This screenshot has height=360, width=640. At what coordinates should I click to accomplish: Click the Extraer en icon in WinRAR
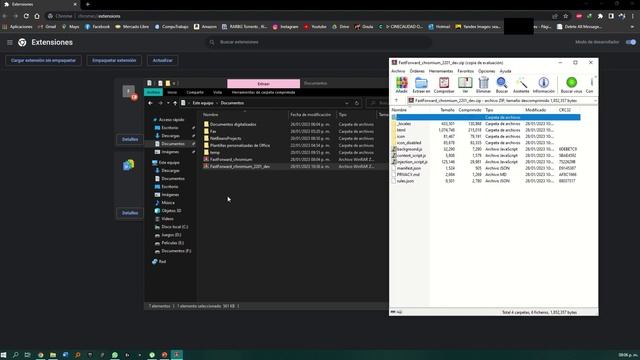421,85
